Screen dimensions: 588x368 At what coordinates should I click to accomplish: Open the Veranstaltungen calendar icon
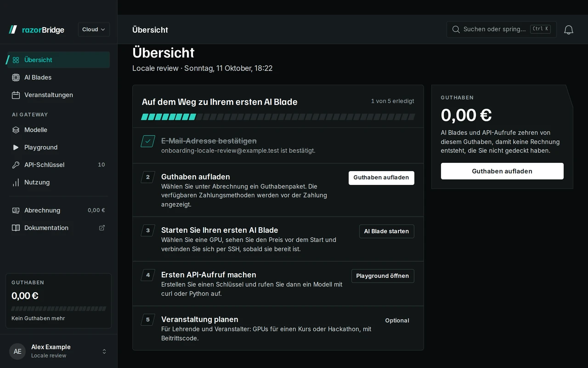click(16, 95)
